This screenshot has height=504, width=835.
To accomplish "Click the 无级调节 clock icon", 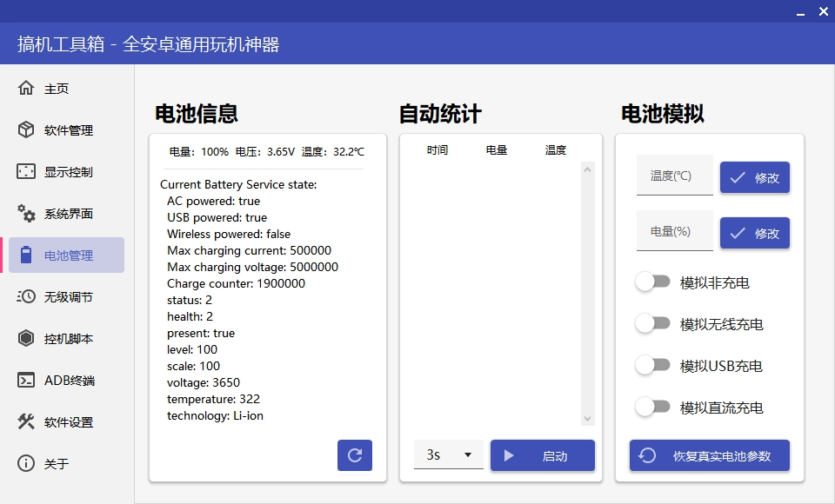I will click(x=26, y=297).
